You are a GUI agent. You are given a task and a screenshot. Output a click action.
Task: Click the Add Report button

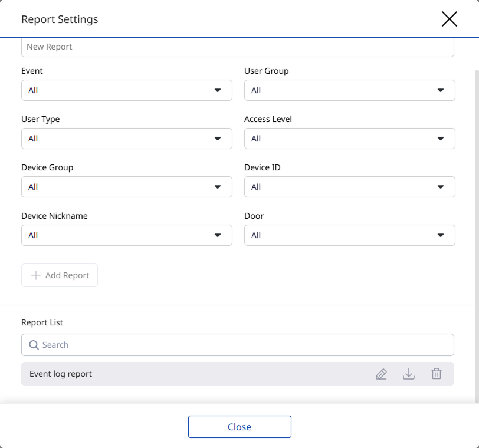tap(60, 275)
